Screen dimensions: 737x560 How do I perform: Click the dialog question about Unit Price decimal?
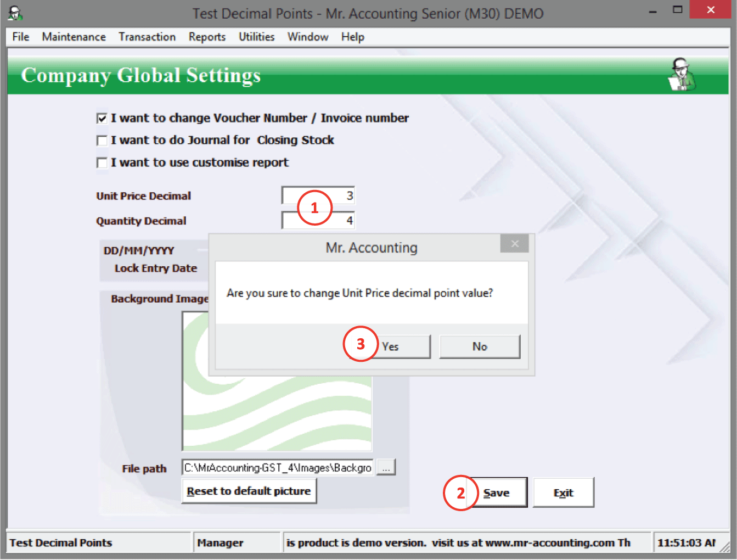click(360, 293)
